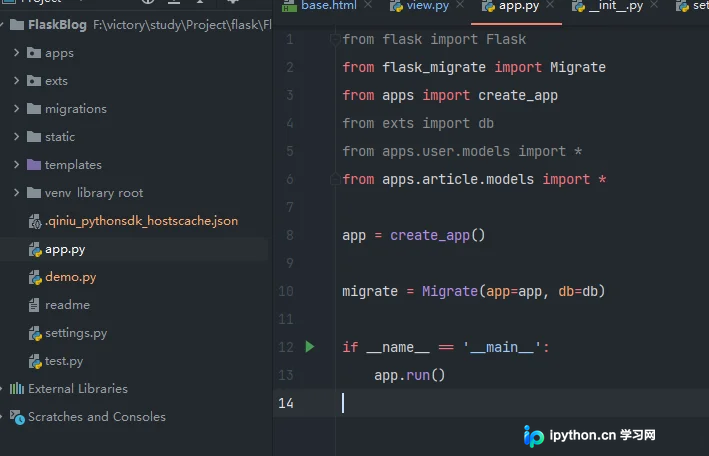709x456 pixels.
Task: Click 'from exts import db' on line 4
Action: tap(418, 124)
